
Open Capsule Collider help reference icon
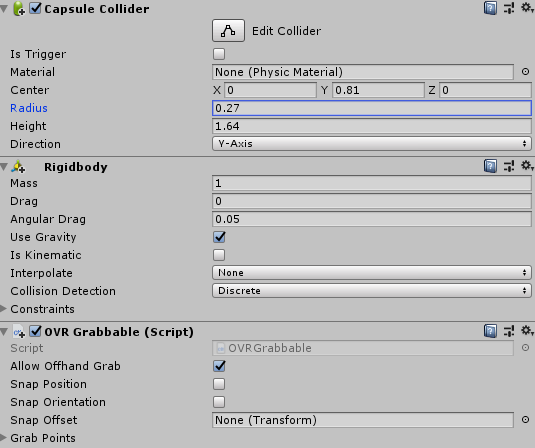[490, 8]
